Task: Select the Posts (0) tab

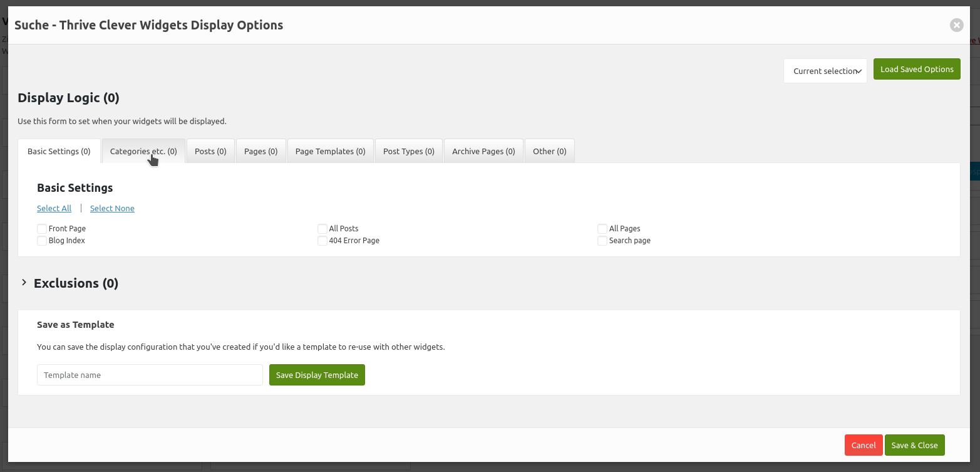Action: click(210, 151)
